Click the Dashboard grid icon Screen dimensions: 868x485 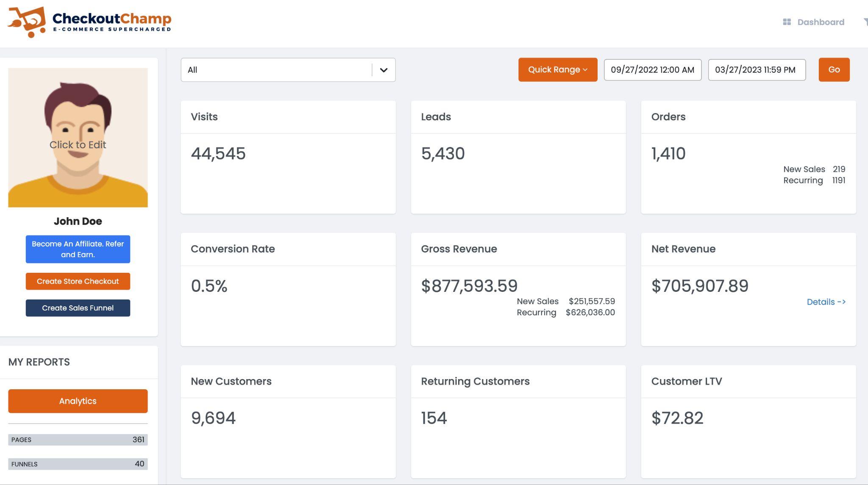(x=787, y=22)
